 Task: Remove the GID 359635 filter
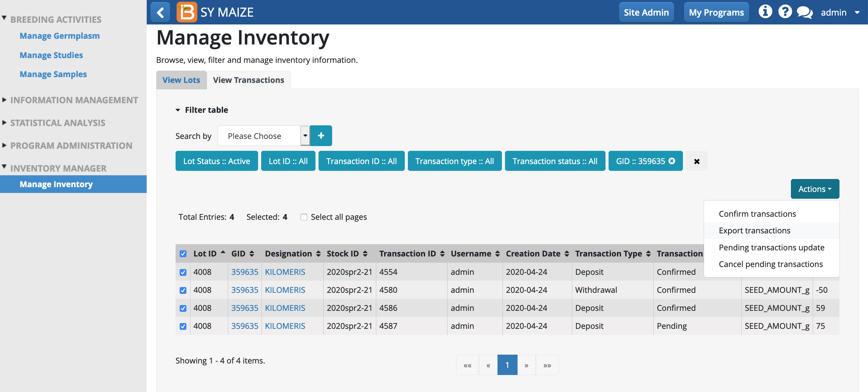[x=672, y=161]
